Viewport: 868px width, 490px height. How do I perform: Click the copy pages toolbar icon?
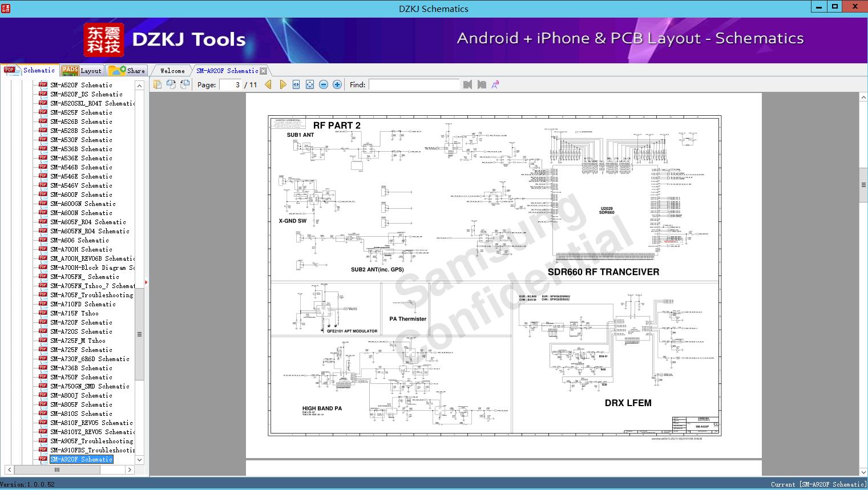tap(157, 84)
